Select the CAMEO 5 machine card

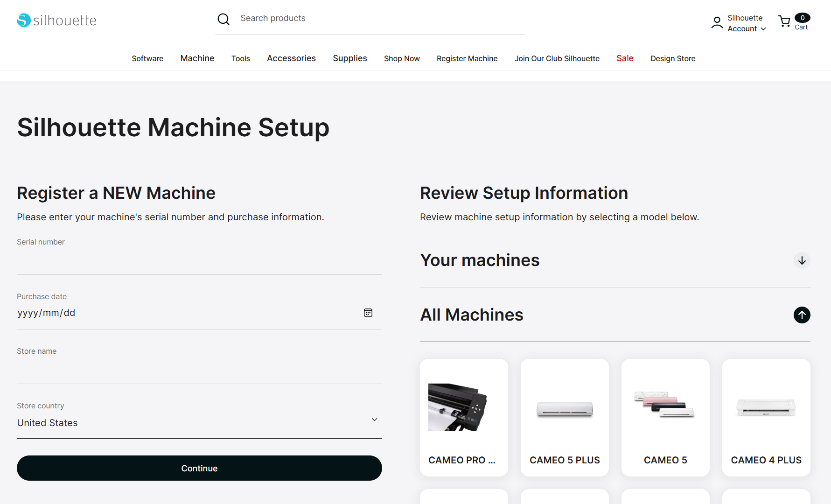[x=665, y=418]
